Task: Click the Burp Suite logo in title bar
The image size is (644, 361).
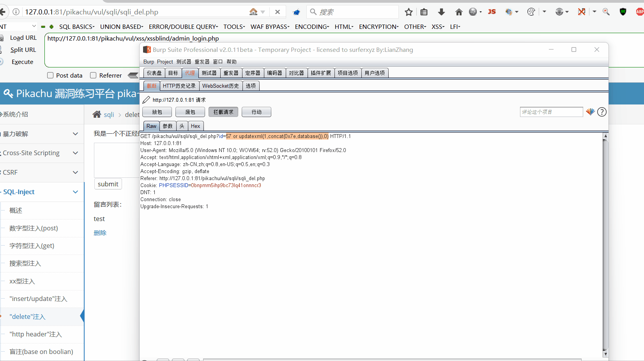Action: [x=147, y=50]
